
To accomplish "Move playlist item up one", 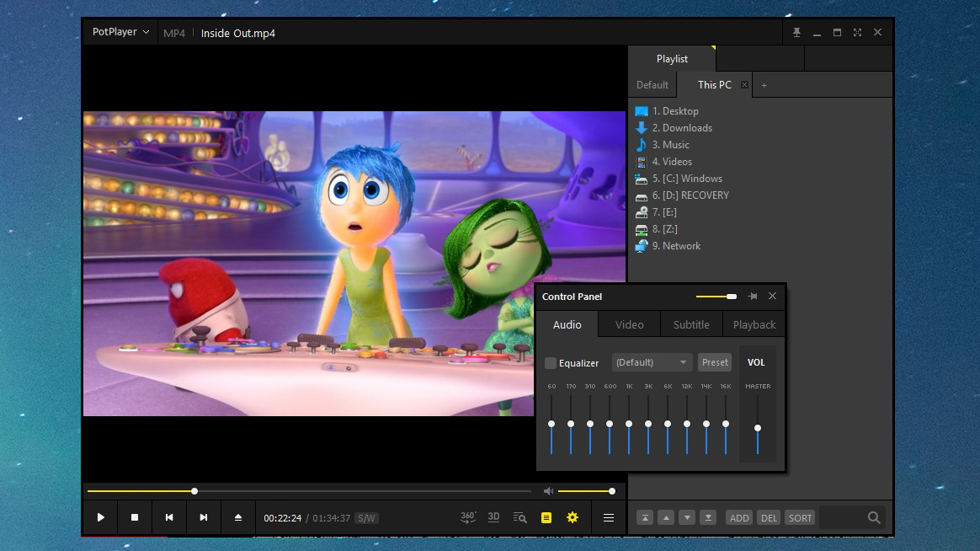I will 666,518.
